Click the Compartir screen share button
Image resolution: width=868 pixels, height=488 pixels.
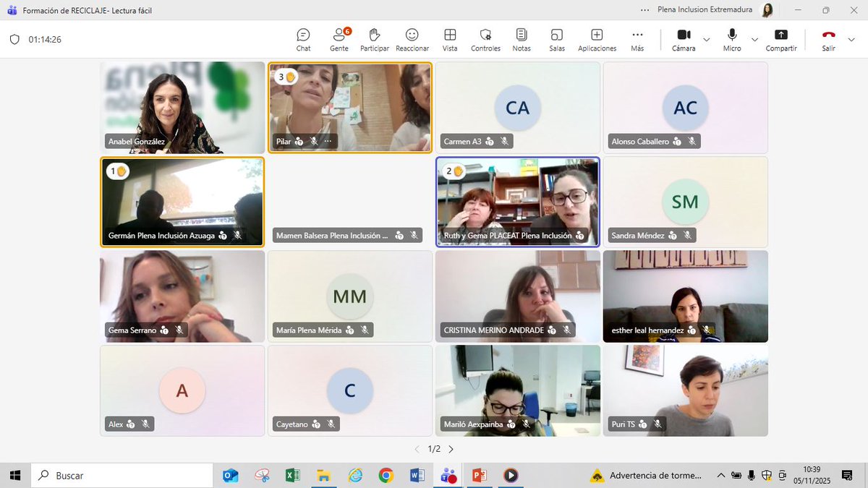point(781,39)
